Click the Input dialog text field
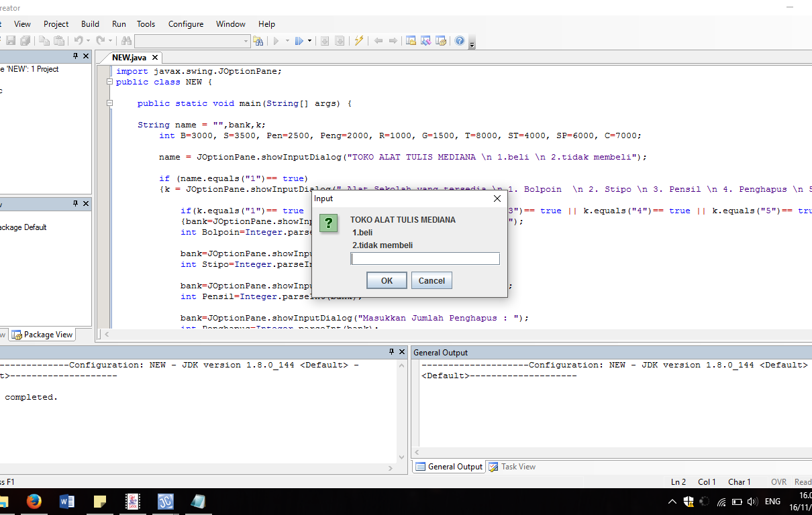 [425, 259]
